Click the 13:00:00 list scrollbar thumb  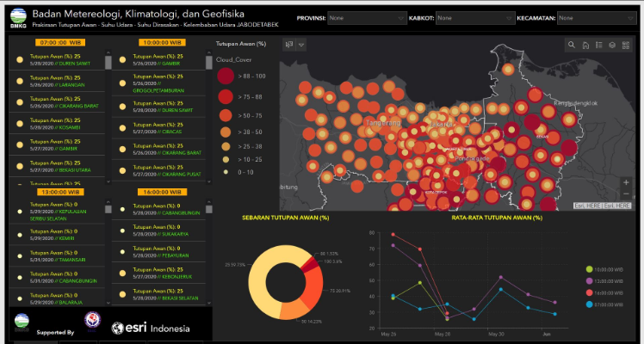(x=108, y=209)
